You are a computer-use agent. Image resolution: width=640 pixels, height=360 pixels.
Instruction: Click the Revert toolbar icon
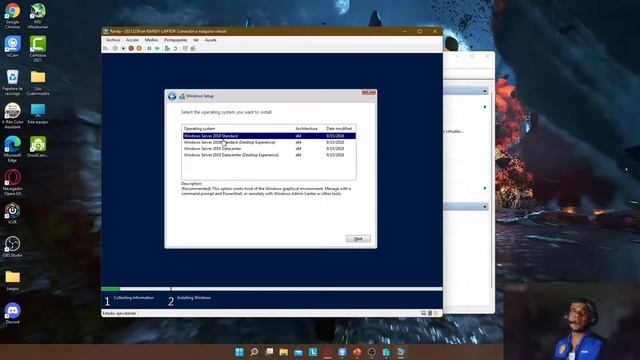(x=176, y=48)
